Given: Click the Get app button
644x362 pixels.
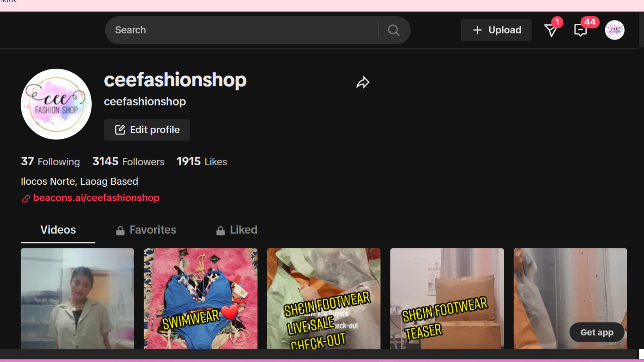Looking at the screenshot, I should click(597, 332).
